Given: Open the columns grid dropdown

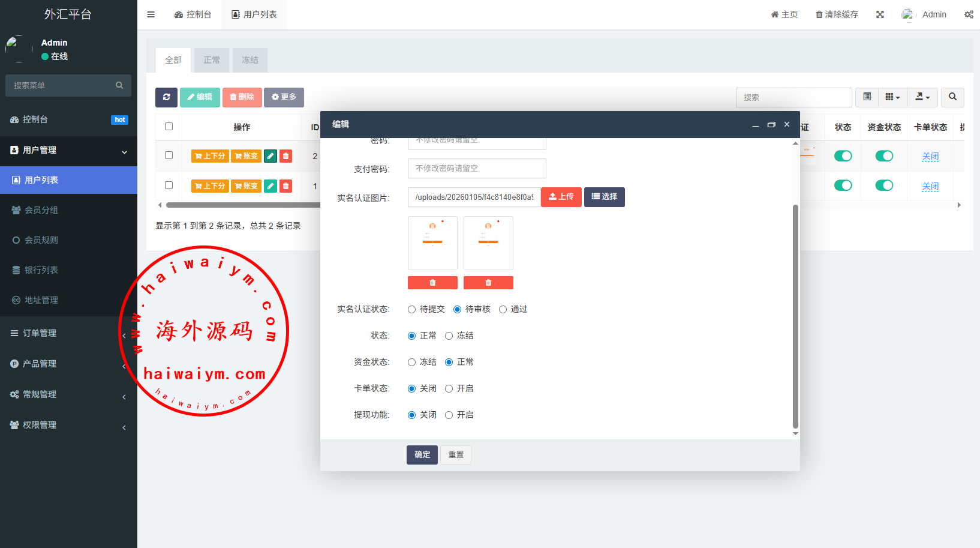Looking at the screenshot, I should pyautogui.click(x=892, y=97).
